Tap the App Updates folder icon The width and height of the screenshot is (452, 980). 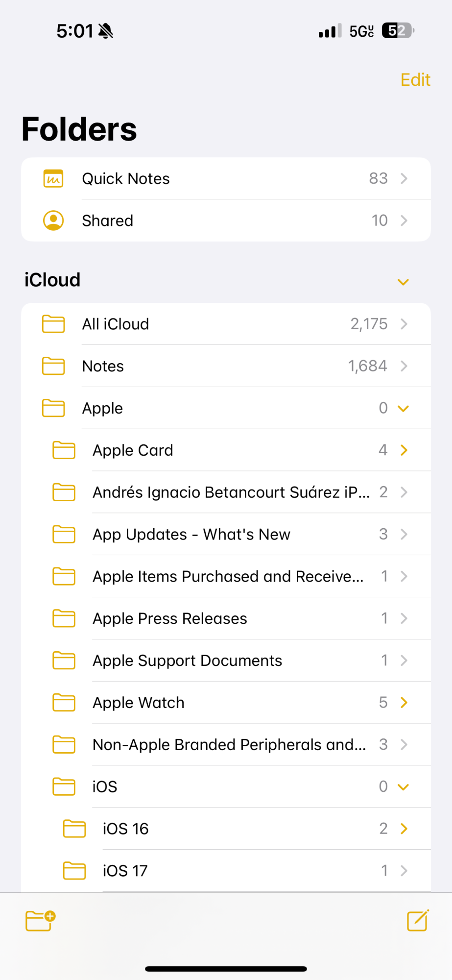(x=64, y=534)
